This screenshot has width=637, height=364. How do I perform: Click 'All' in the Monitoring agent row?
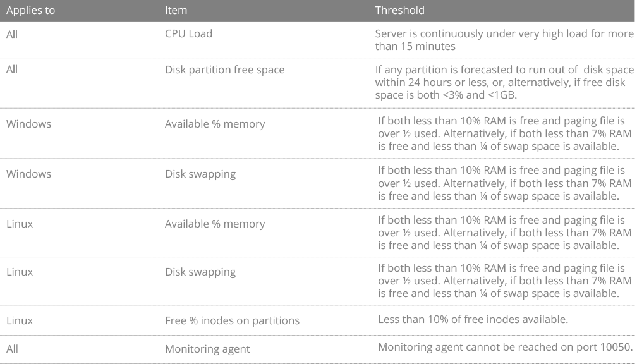(x=12, y=349)
